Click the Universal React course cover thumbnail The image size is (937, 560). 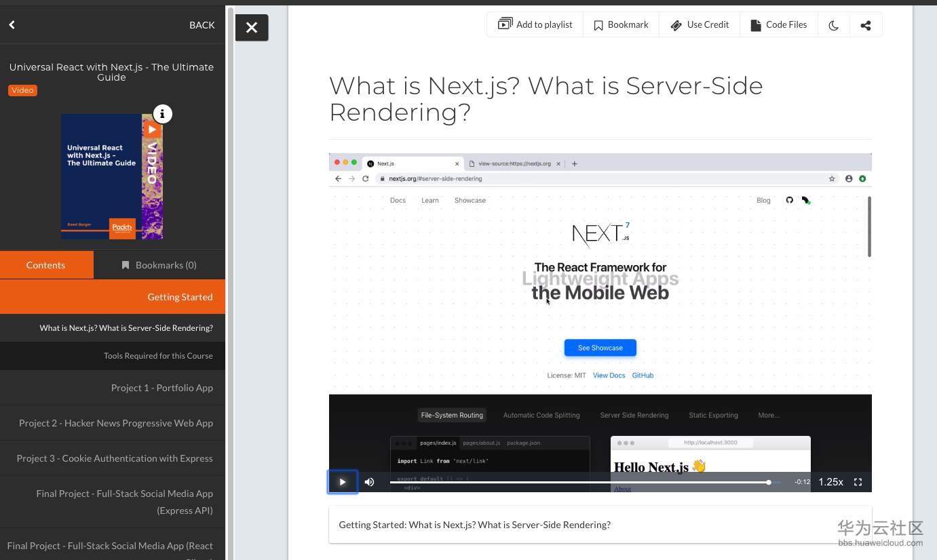point(112,176)
